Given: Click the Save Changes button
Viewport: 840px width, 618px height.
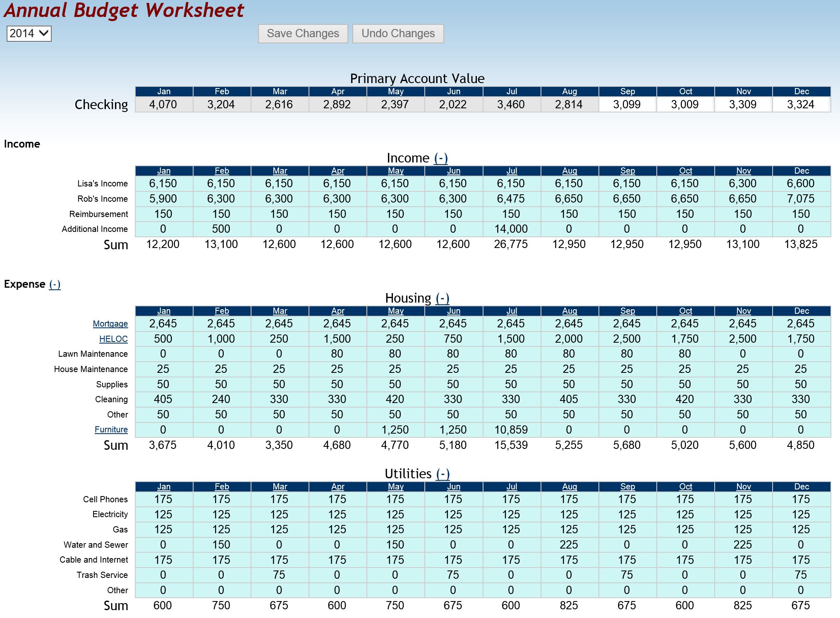Looking at the screenshot, I should [x=303, y=33].
